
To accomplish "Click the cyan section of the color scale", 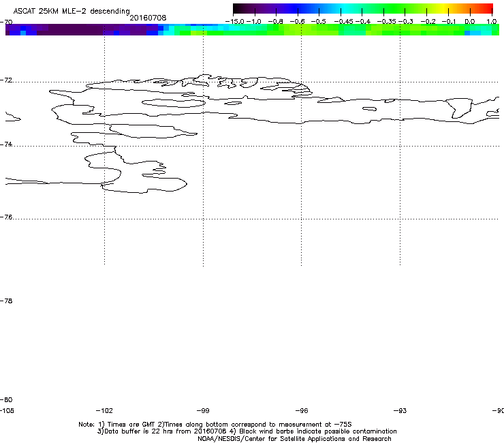I will (344, 8).
